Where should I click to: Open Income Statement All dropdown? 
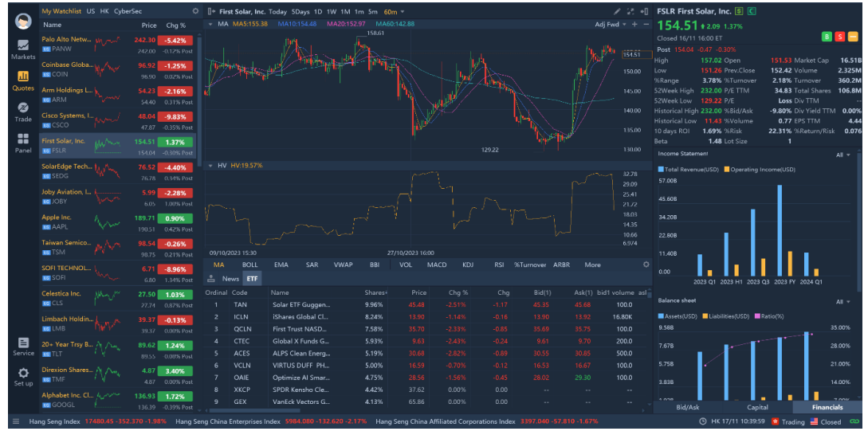[x=842, y=155]
